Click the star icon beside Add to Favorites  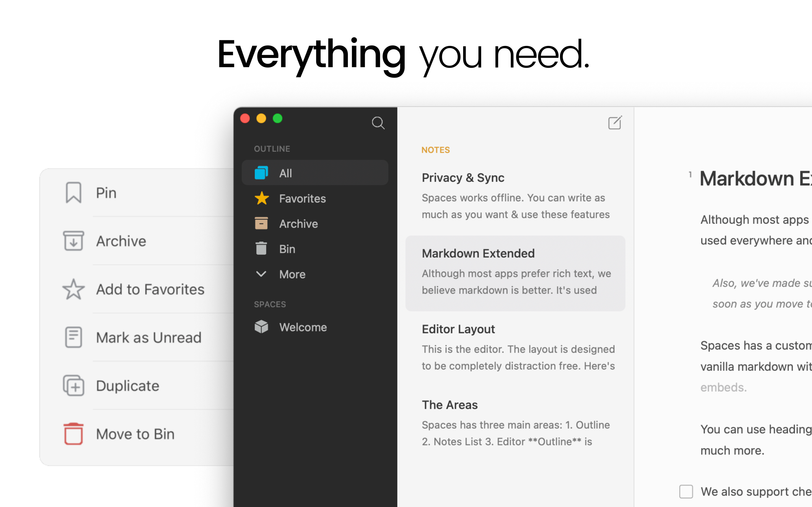click(74, 289)
